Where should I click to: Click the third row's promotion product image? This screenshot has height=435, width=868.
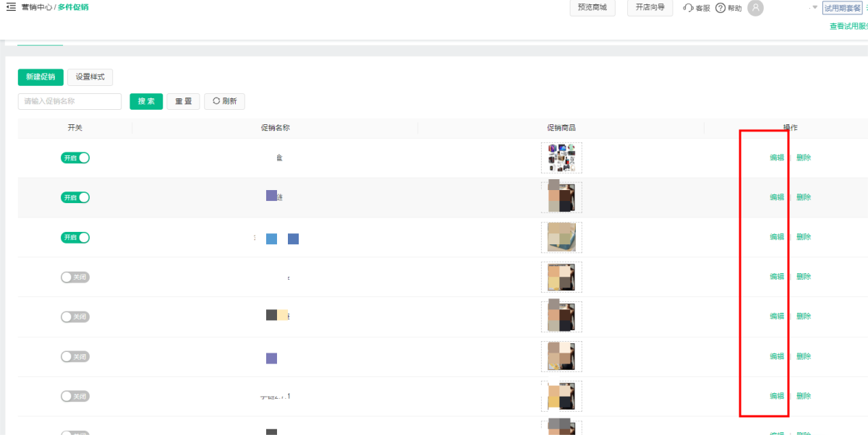pyautogui.click(x=561, y=237)
